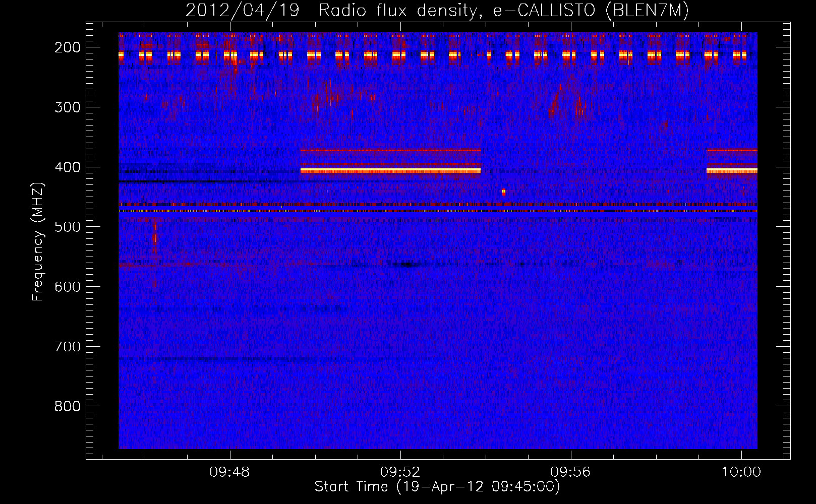The width and height of the screenshot is (816, 504).
Task: Click the 09:48 time tick label
Action: click(230, 472)
